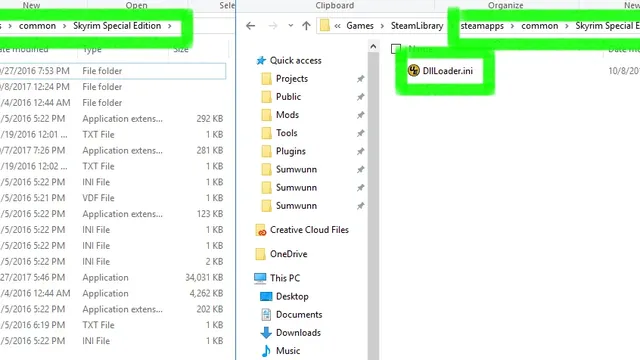
Task: Toggle the select-all checkbox in file list
Action: click(396, 49)
